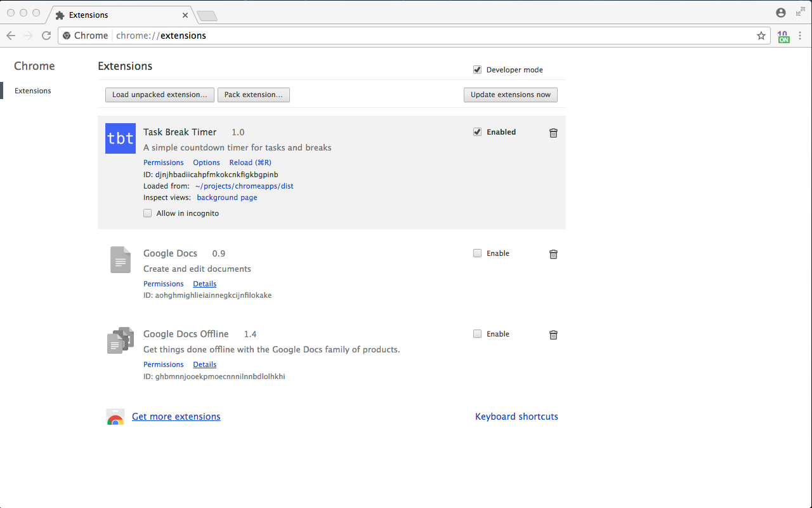This screenshot has height=508, width=812.
Task: Click the Task Break Timer extension ID text
Action: point(211,175)
